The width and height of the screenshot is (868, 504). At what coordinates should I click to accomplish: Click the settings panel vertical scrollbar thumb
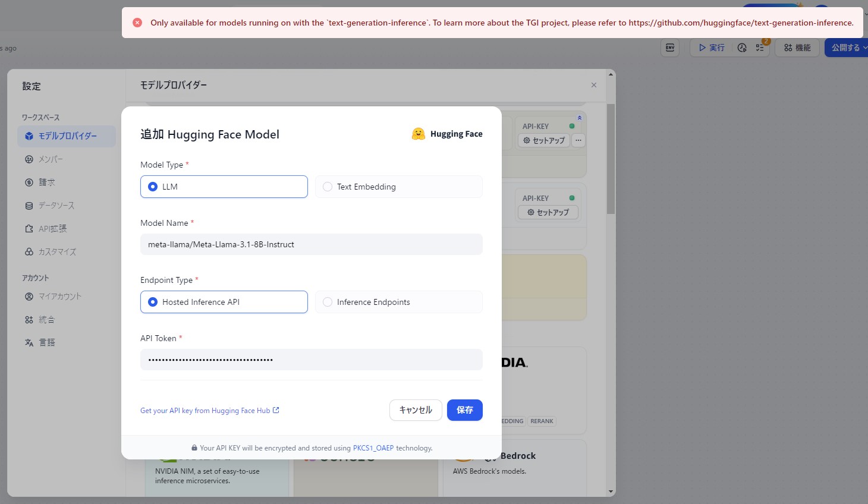(611, 159)
